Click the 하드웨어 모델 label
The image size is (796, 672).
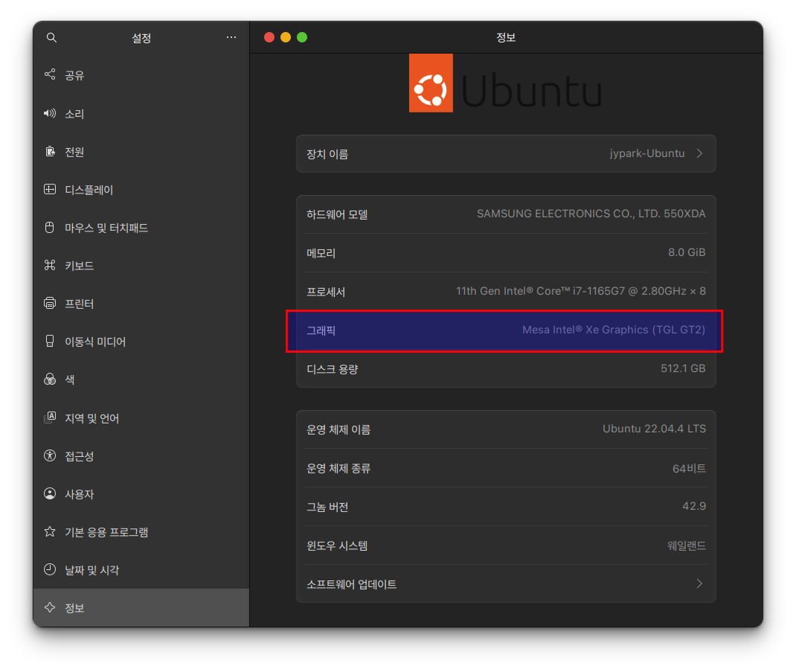(337, 214)
